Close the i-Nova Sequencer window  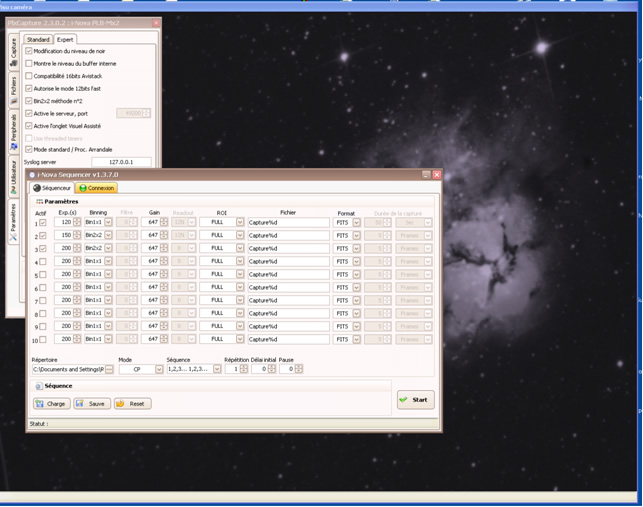click(437, 175)
